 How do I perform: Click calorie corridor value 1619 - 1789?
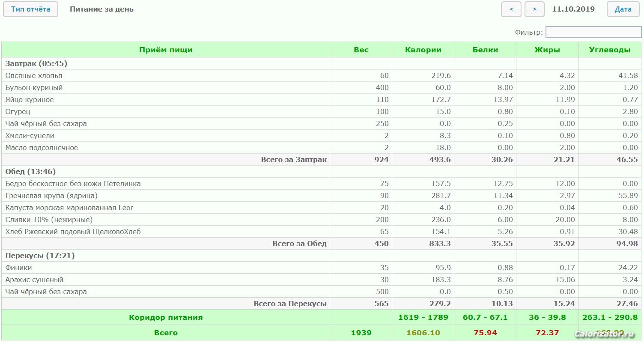click(x=423, y=317)
